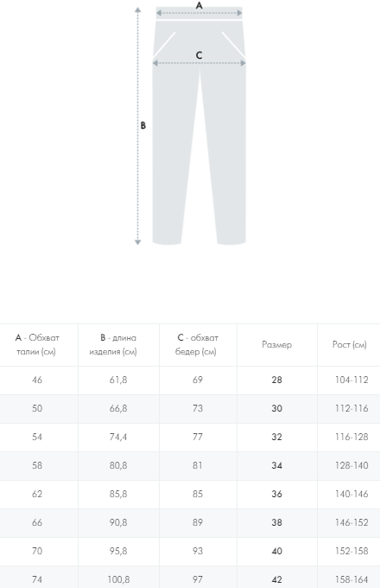Click the letter C on the hips line

point(199,55)
